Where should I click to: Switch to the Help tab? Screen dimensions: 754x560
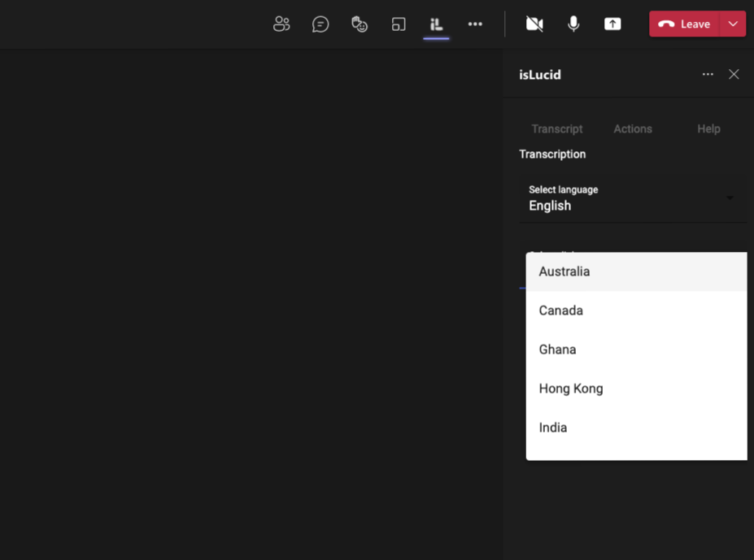pyautogui.click(x=708, y=128)
